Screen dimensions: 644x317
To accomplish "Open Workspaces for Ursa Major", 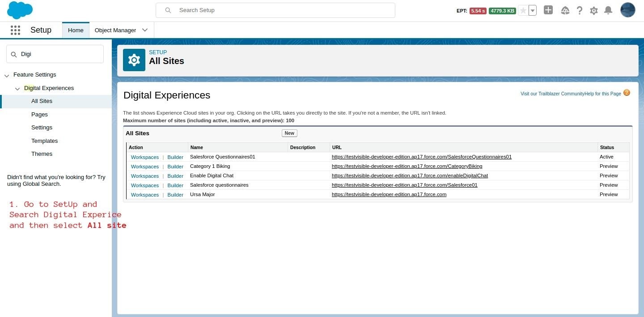I will pyautogui.click(x=145, y=195).
